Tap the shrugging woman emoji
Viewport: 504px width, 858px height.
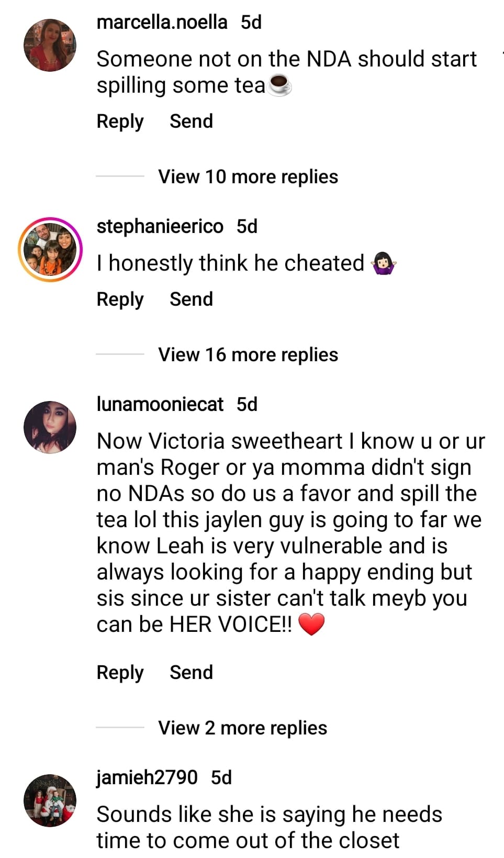click(x=384, y=263)
